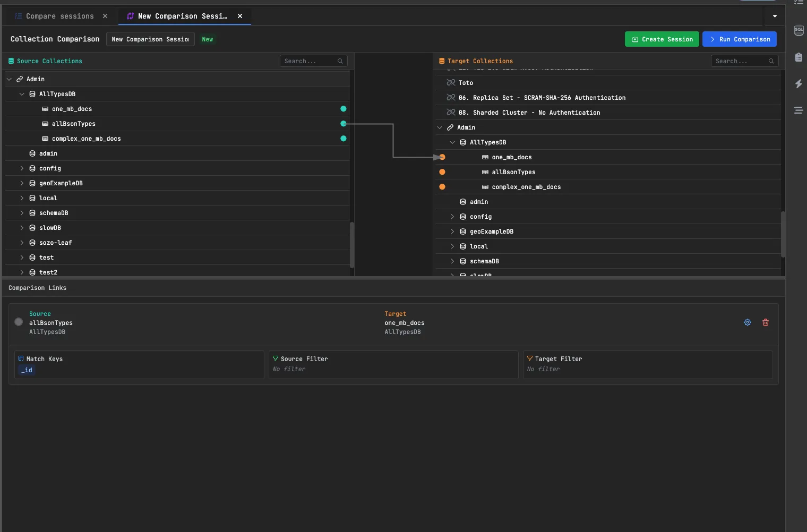The height and width of the screenshot is (532, 807).
Task: Click the Create Session button
Action: pos(662,39)
